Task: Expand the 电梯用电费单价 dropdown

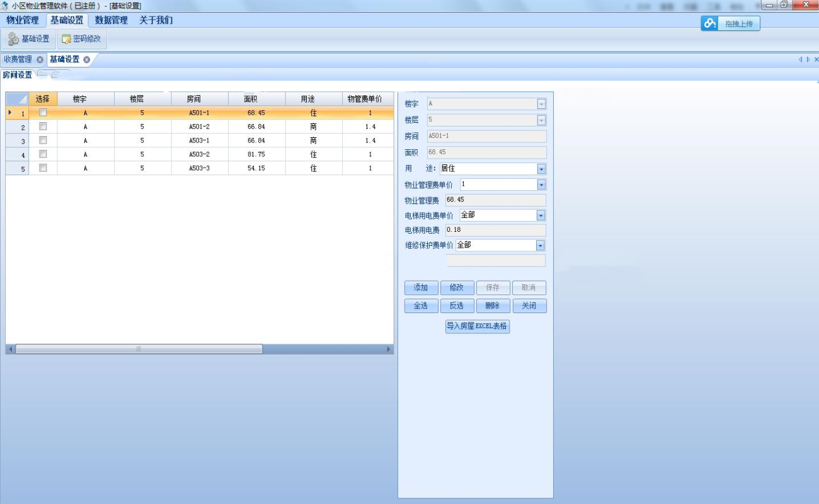Action: pos(541,215)
